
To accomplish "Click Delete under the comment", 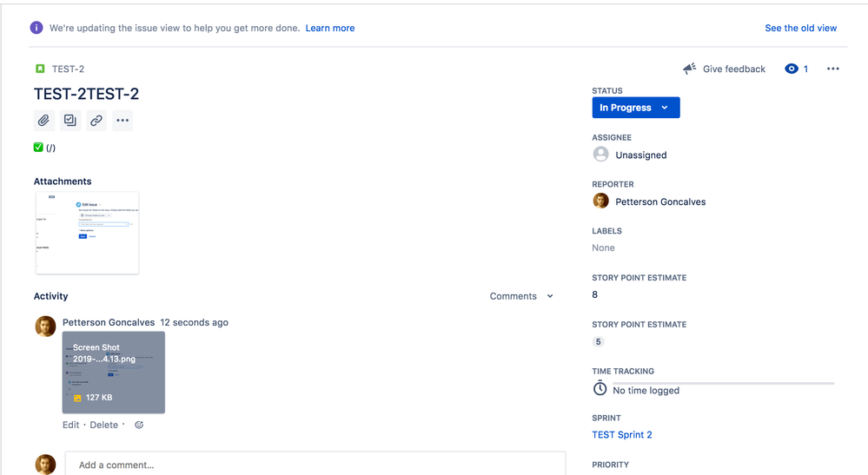I will point(104,425).
